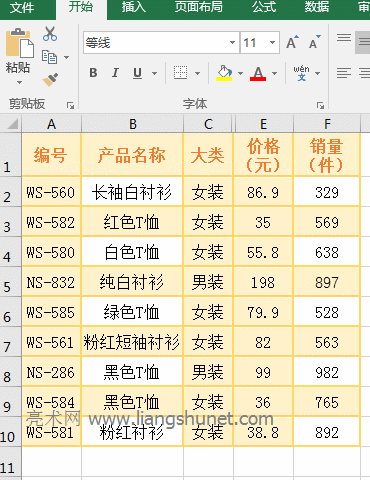370x480 pixels.
Task: Expand phonetic guide options arrow
Action: click(317, 73)
